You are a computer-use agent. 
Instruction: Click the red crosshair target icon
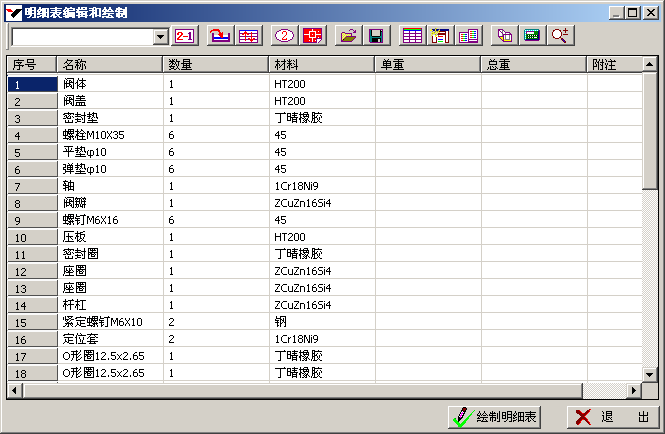click(x=313, y=36)
